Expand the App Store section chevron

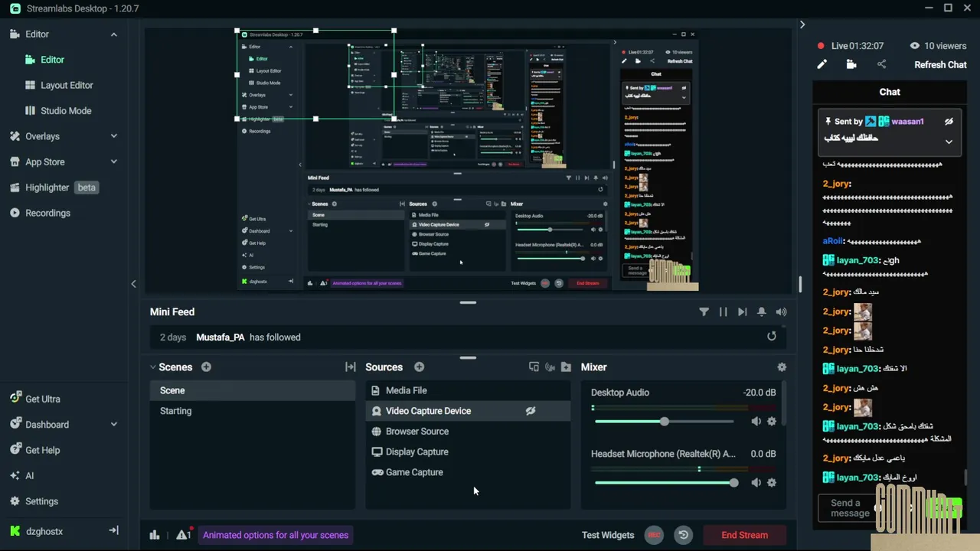tap(113, 162)
